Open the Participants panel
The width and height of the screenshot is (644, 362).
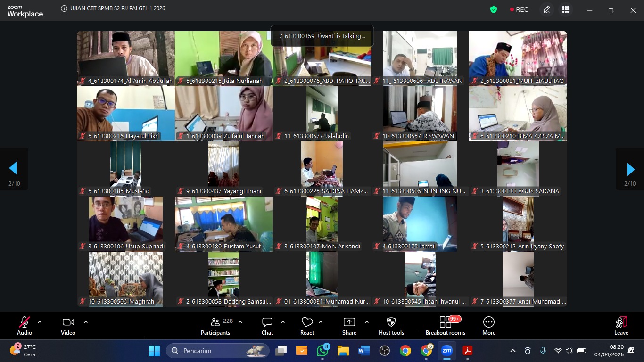tap(215, 326)
